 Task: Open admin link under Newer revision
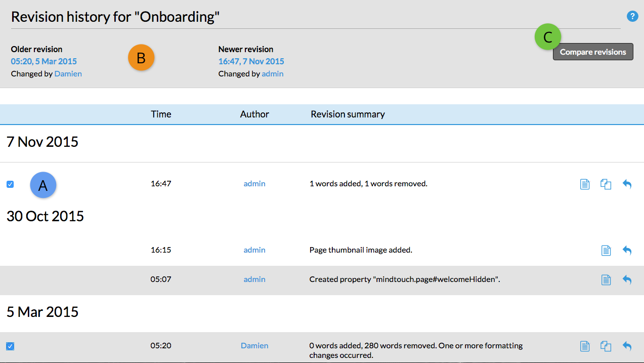pyautogui.click(x=273, y=73)
